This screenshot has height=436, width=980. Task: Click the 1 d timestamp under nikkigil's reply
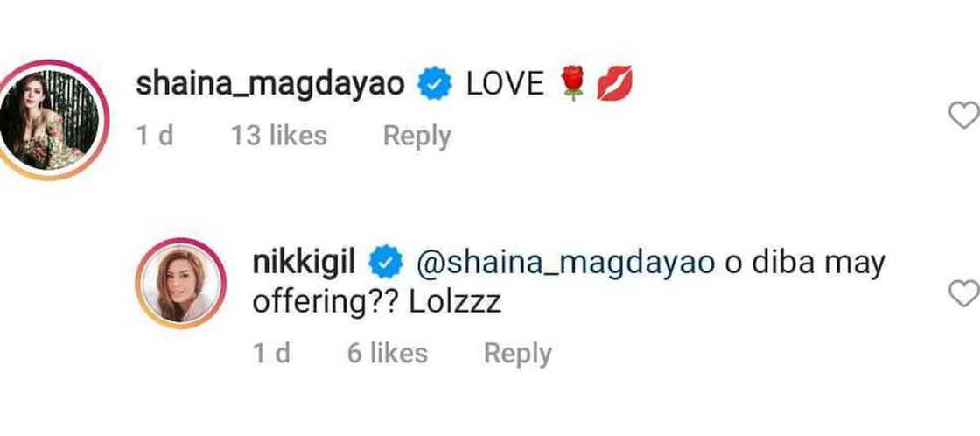270,353
